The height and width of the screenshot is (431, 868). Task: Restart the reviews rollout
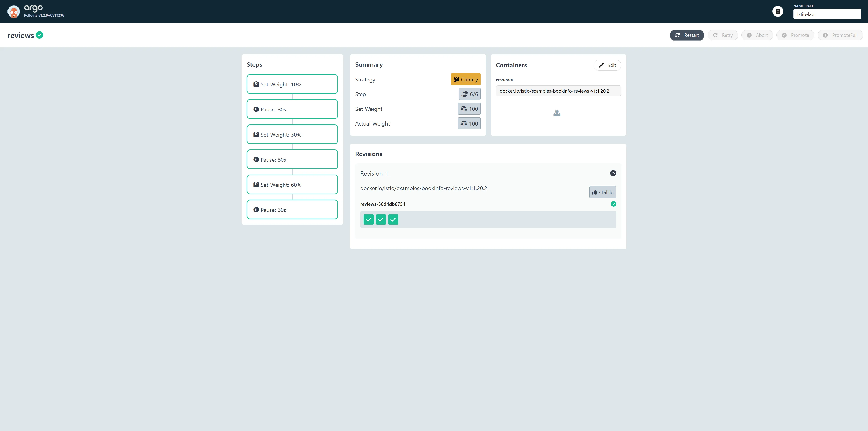click(687, 35)
